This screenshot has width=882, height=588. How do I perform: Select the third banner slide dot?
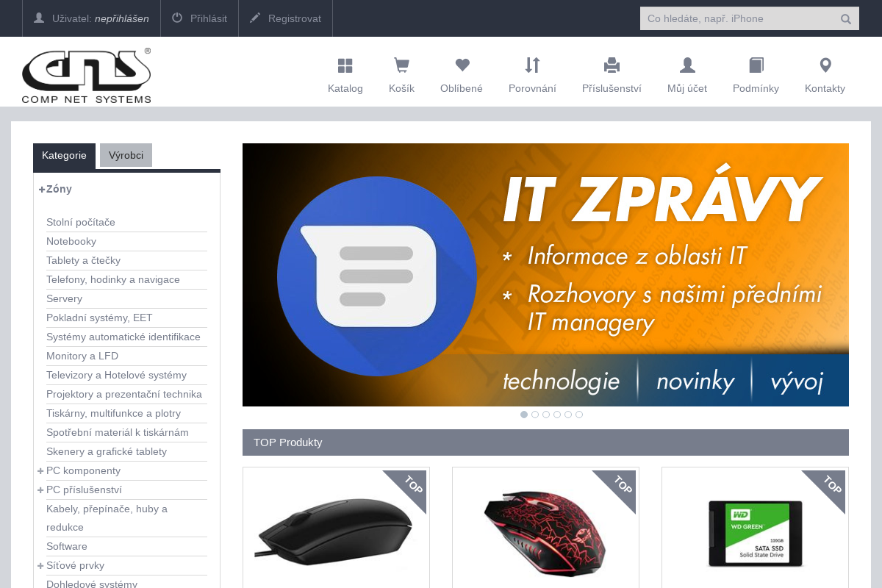546,415
